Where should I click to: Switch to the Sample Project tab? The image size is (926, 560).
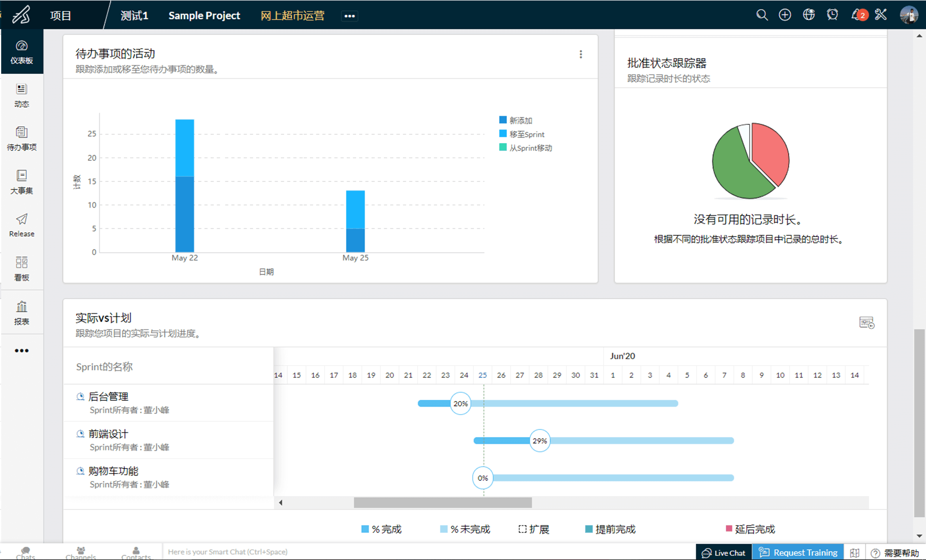[204, 15]
